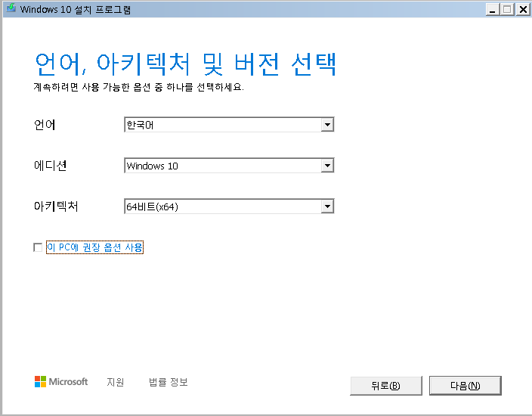Enable the '이 PC에 권장 옵션 사용' checkbox
Image resolution: width=532 pixels, height=416 pixels.
click(x=38, y=247)
